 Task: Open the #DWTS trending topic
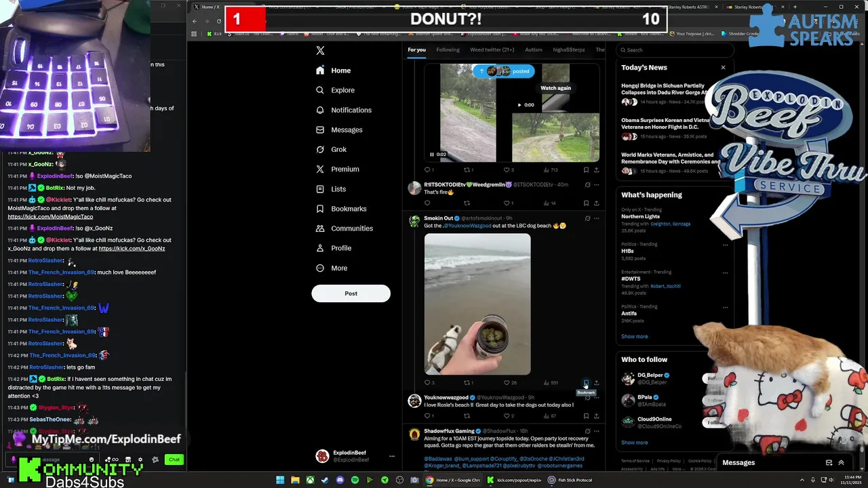pyautogui.click(x=631, y=279)
